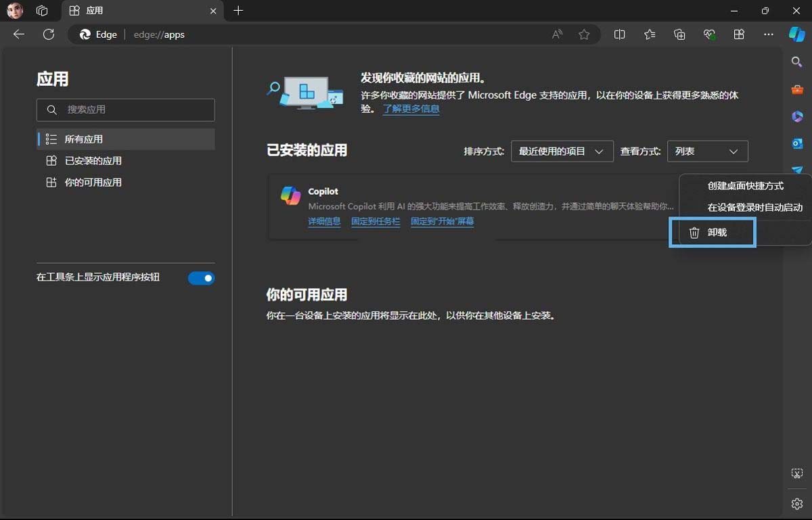Close the 应用 tab
The height and width of the screenshot is (520, 812).
214,11
